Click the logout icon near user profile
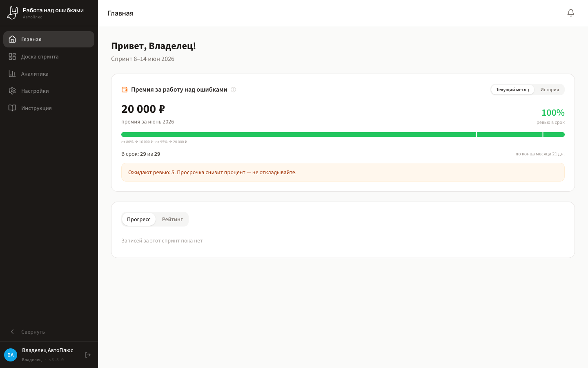The height and width of the screenshot is (368, 588). pos(88,355)
